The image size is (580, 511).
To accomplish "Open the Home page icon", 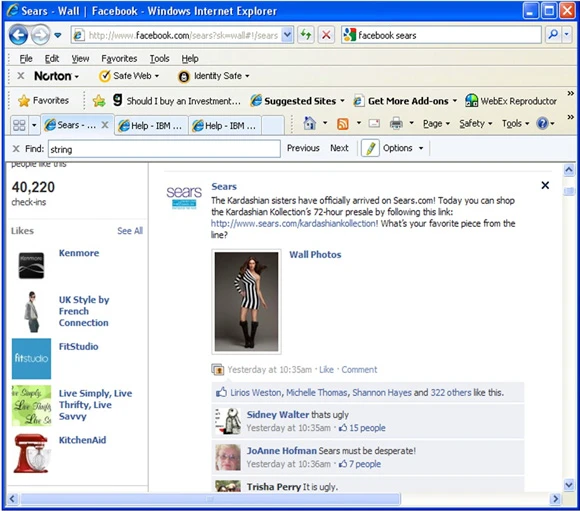I will 309,123.
